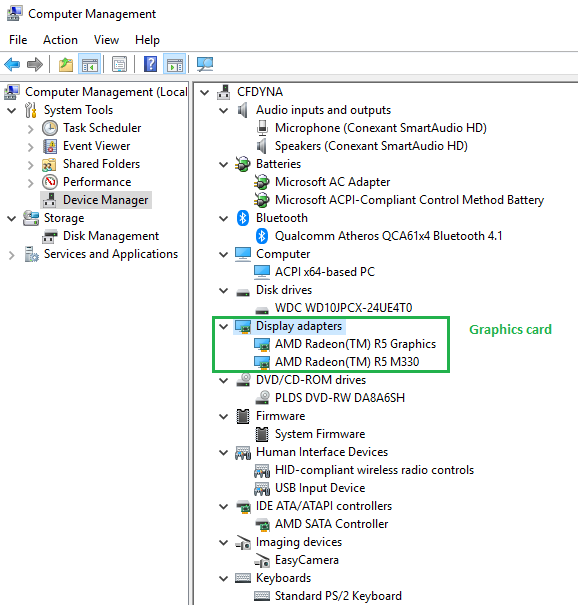This screenshot has height=605, width=578.
Task: Select AMD Radeon(TM) R5 Graphics device
Action: pos(355,344)
